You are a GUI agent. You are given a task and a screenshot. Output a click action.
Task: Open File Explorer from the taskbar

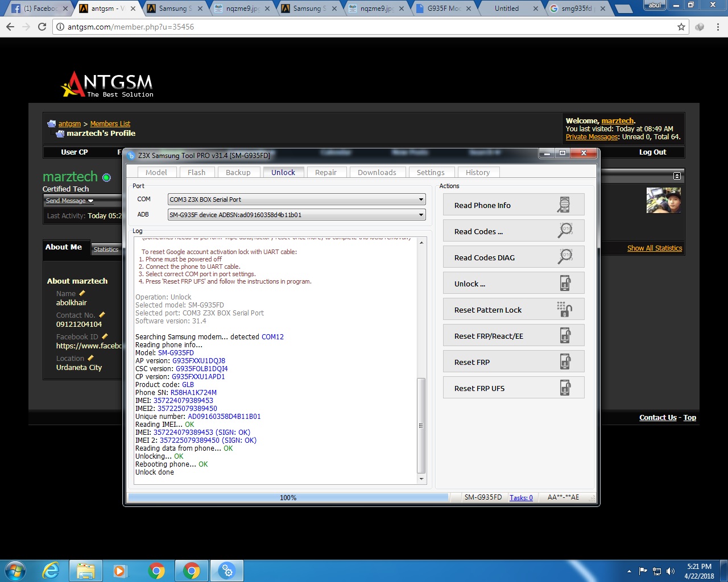(x=86, y=571)
